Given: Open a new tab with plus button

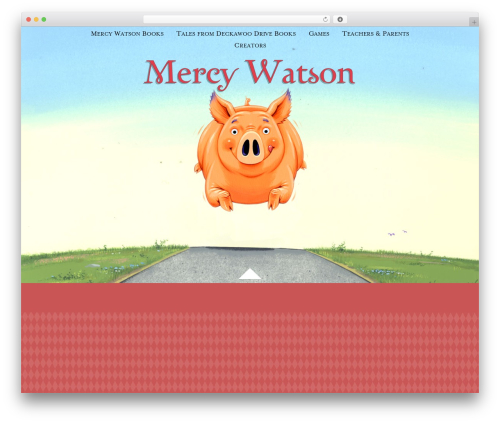Looking at the screenshot, I should click(x=474, y=22).
